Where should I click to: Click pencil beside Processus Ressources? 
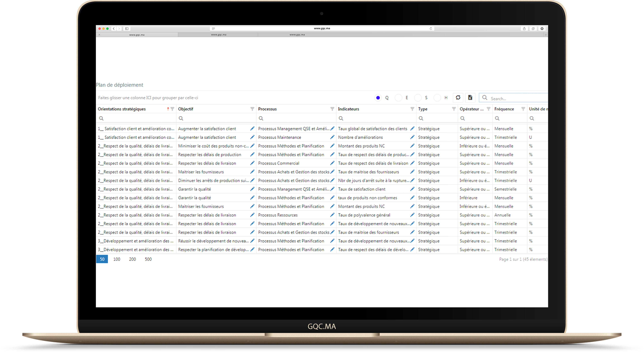(x=332, y=215)
